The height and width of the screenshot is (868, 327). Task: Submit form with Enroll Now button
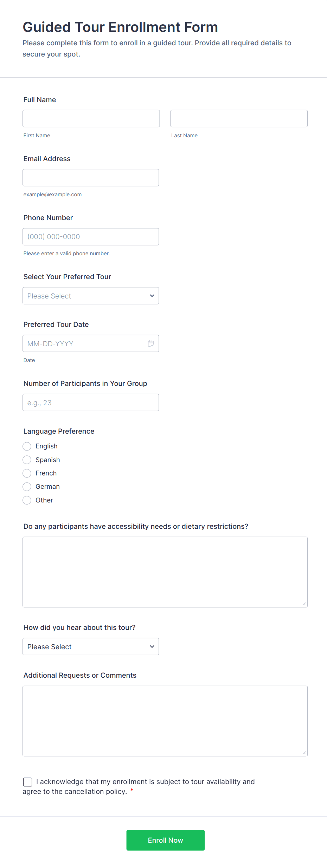[166, 840]
